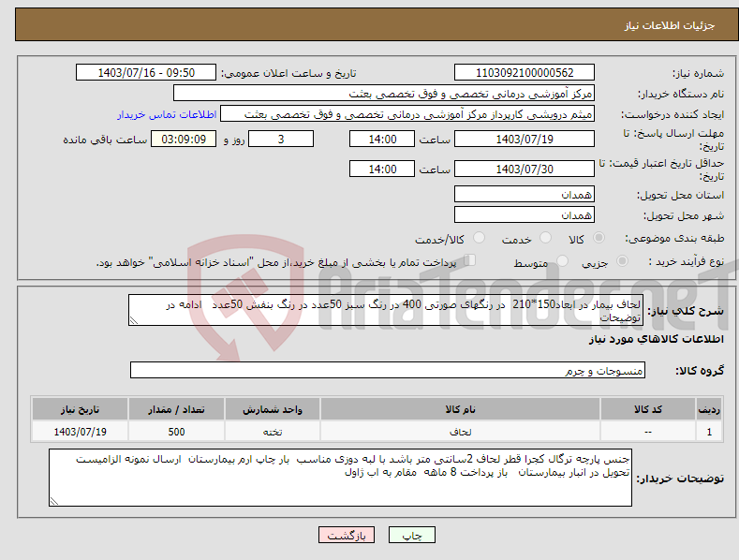Viewport: 739px width, 560px height.
Task: Click the ردیف column header
Action: click(x=709, y=409)
